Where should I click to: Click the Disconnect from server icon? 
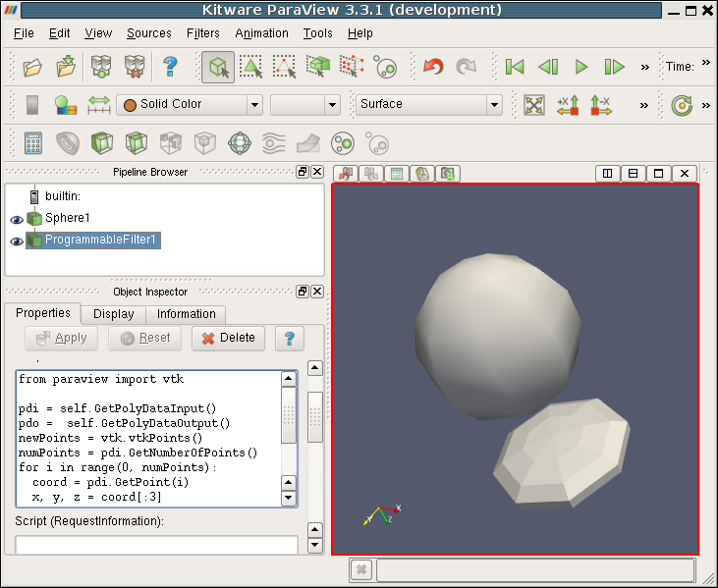[x=135, y=67]
